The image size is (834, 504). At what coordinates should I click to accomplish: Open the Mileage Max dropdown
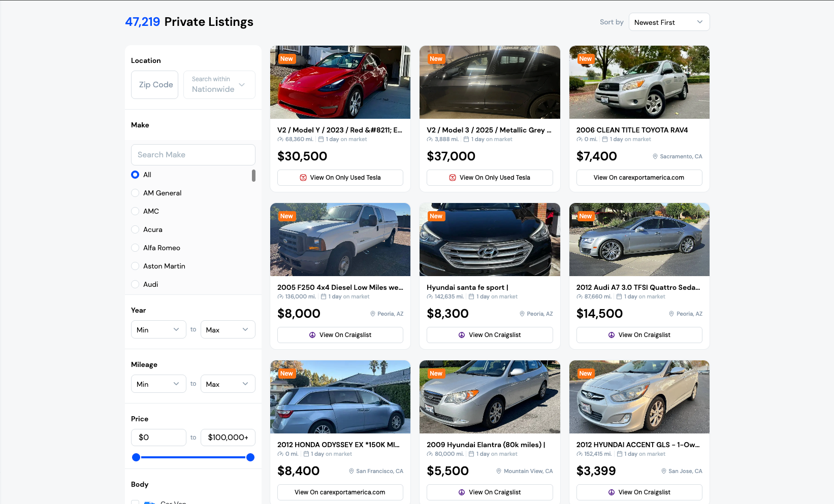coord(228,384)
